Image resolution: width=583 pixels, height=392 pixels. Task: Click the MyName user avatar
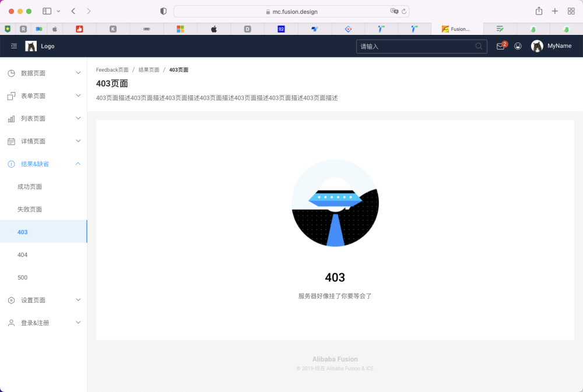(536, 46)
